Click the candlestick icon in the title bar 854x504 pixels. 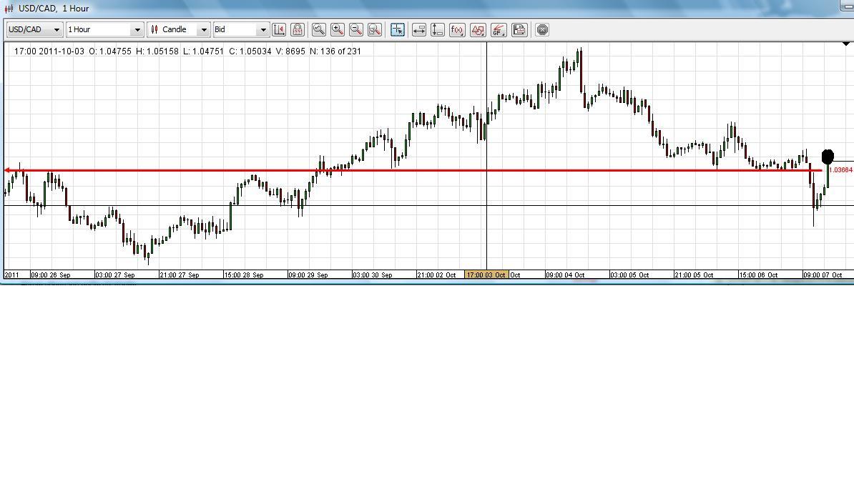pyautogui.click(x=9, y=9)
